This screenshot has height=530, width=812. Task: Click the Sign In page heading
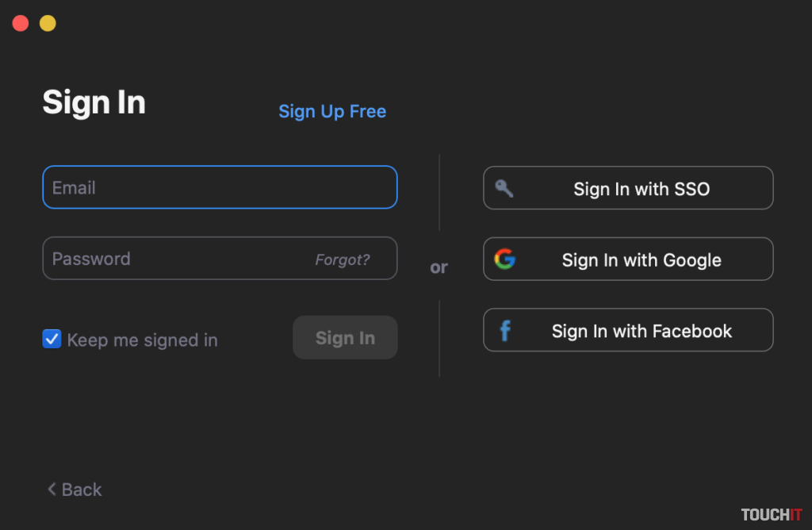94,102
